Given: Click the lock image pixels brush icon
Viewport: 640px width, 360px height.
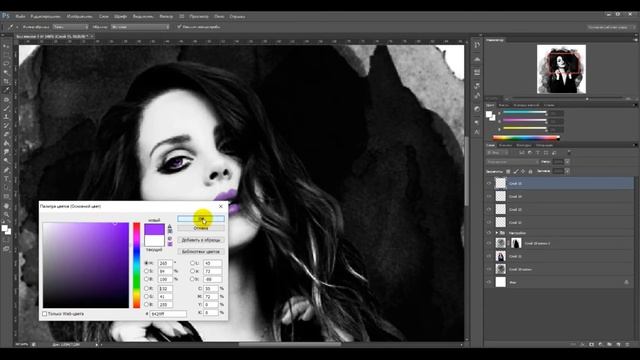Looking at the screenshot, I should 516,171.
